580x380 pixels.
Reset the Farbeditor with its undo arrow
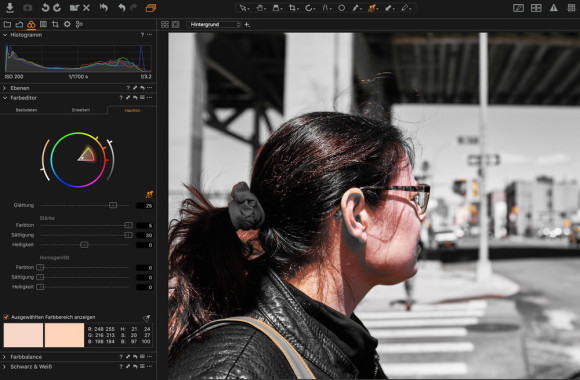(x=135, y=98)
